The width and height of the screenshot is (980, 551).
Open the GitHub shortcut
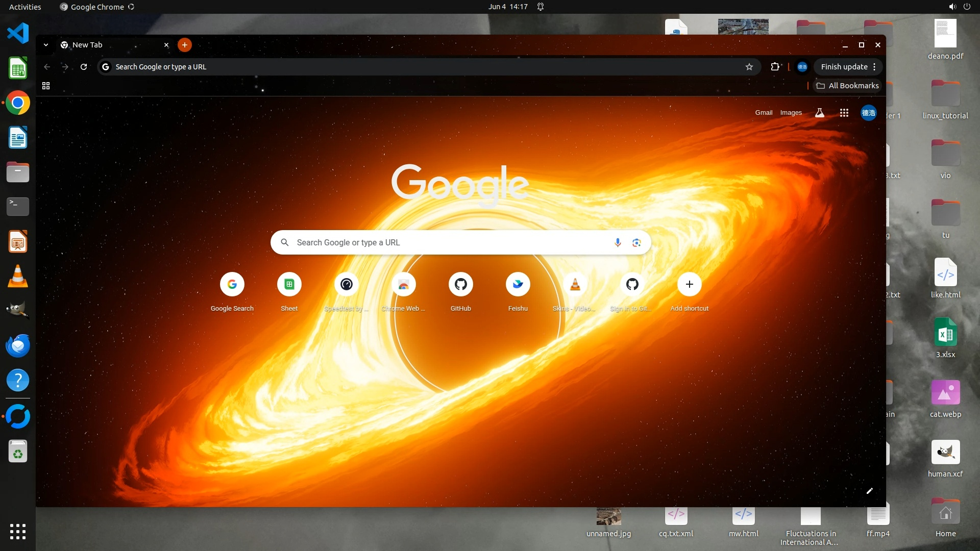[460, 285]
